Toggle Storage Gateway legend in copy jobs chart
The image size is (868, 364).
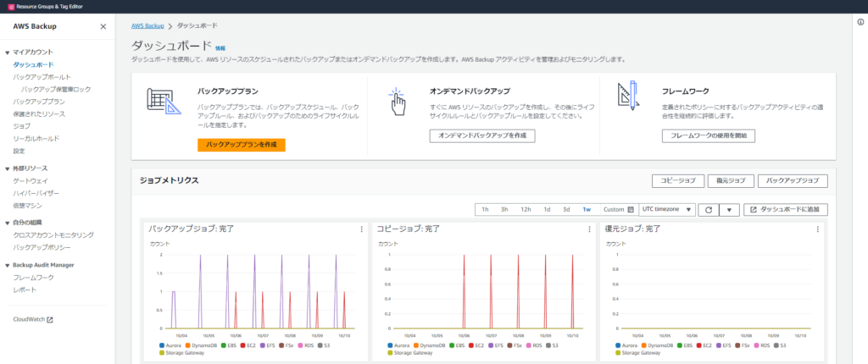click(x=409, y=352)
